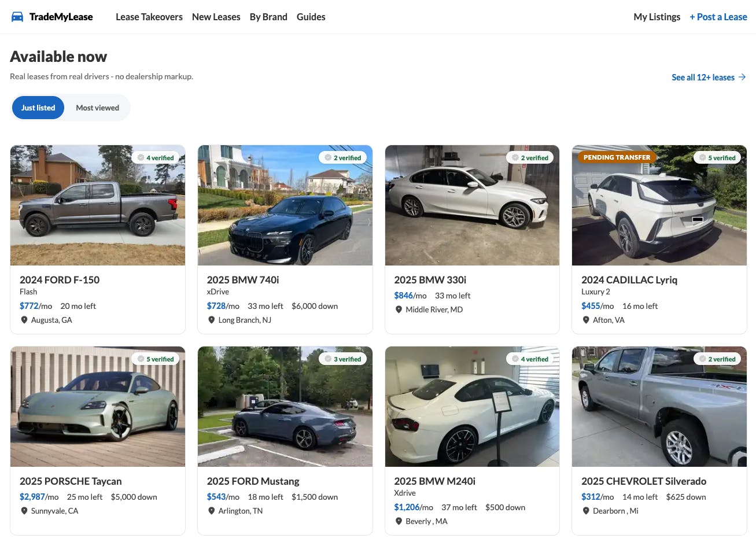Open 2025 CHEVROLET Silverado listing title
This screenshot has width=756, height=542.
644,481
